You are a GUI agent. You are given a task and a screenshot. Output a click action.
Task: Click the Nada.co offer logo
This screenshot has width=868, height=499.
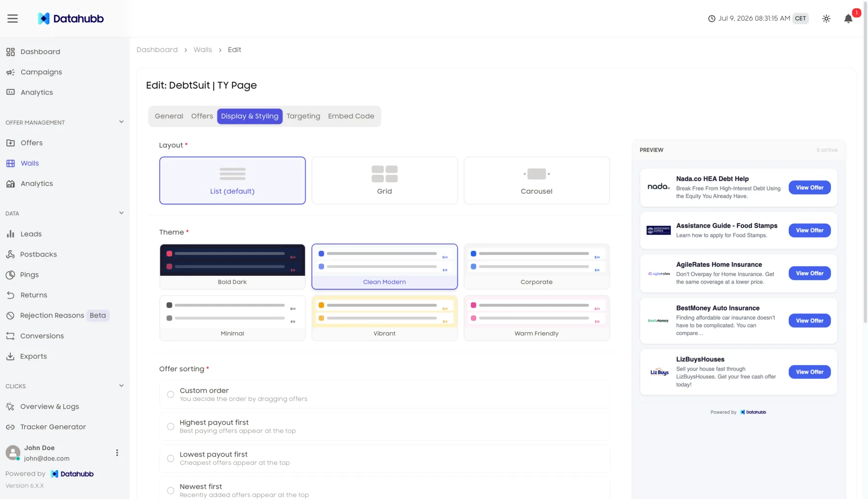click(659, 187)
